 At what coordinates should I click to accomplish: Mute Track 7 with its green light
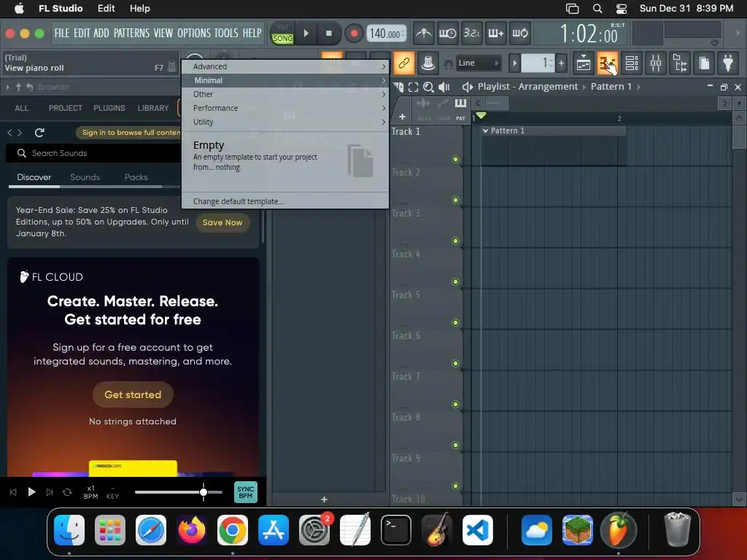[455, 404]
